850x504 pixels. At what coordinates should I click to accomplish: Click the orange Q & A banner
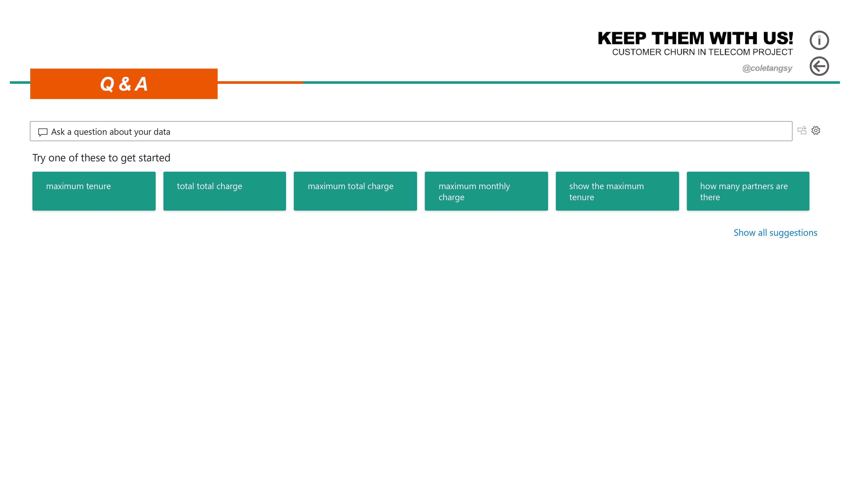pyautogui.click(x=124, y=84)
